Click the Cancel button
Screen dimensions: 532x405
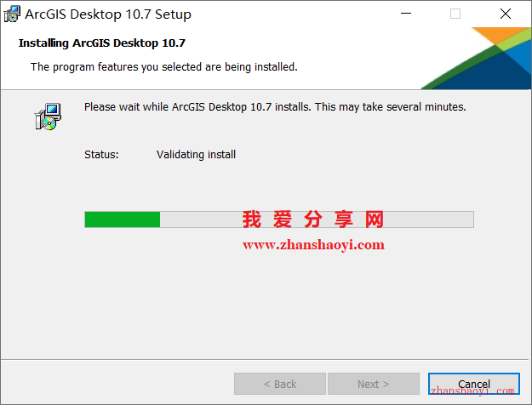point(473,384)
